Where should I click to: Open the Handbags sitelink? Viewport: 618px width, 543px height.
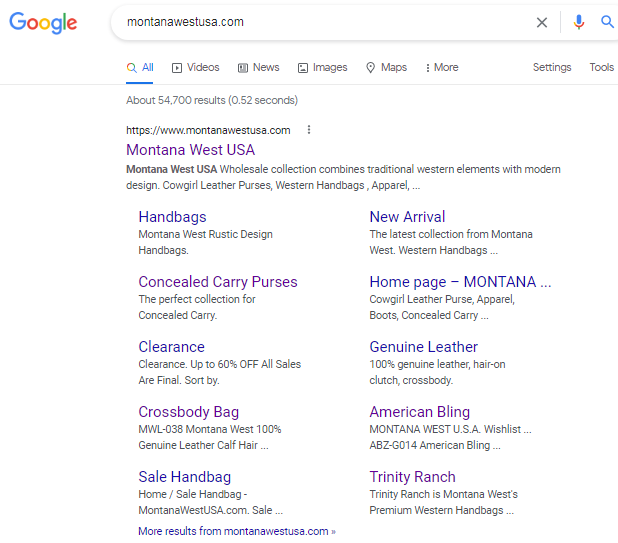click(x=172, y=217)
